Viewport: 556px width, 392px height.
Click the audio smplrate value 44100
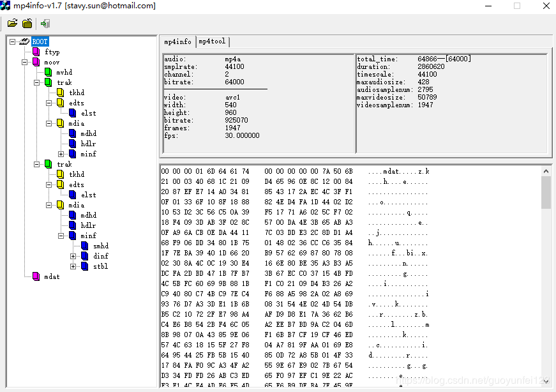pyautogui.click(x=234, y=66)
